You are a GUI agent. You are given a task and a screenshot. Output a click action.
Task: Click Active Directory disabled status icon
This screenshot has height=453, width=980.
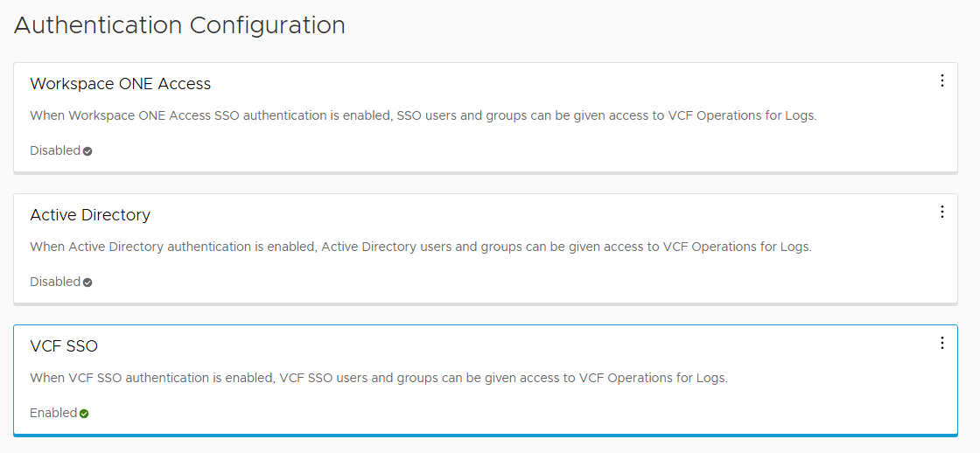click(x=87, y=282)
